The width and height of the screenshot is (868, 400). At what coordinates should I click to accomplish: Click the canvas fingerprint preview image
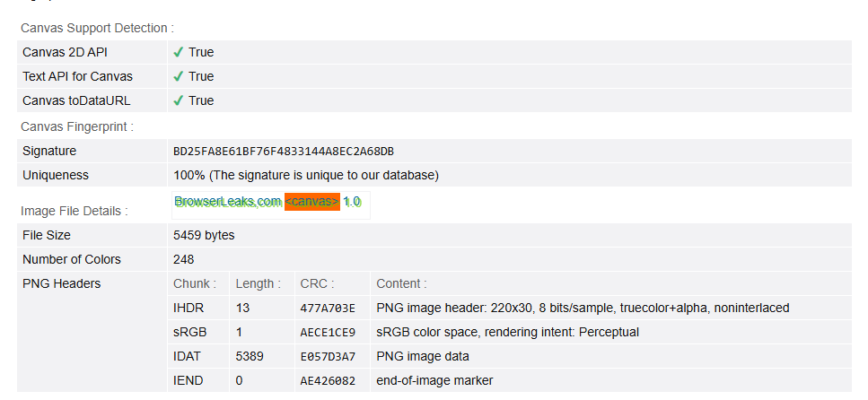[x=269, y=204]
